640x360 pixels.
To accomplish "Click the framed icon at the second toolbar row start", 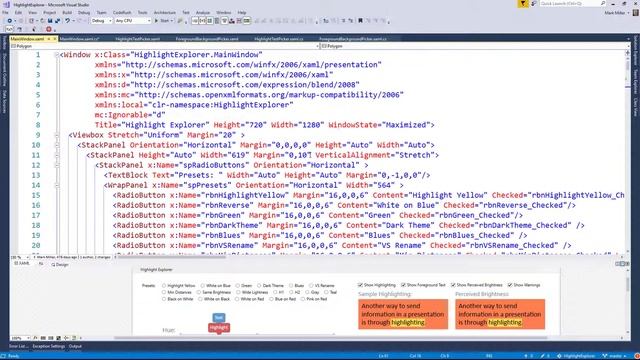I will (9, 29).
